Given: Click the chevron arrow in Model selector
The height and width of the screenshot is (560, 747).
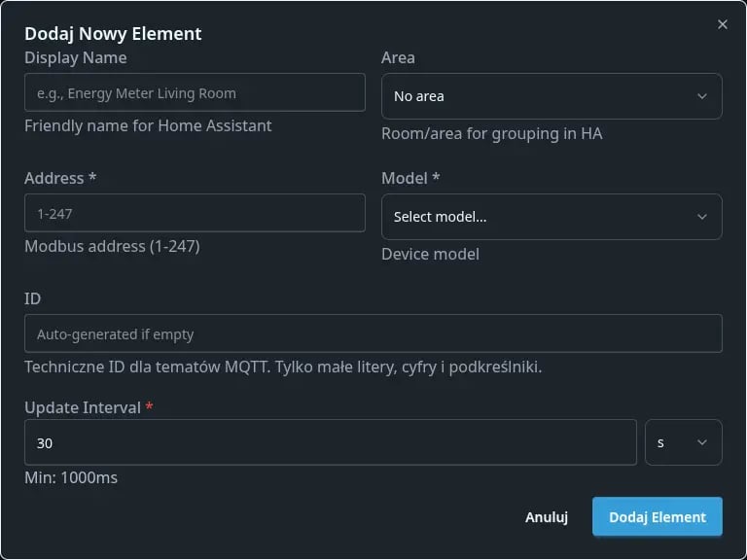Looking at the screenshot, I should [x=702, y=217].
